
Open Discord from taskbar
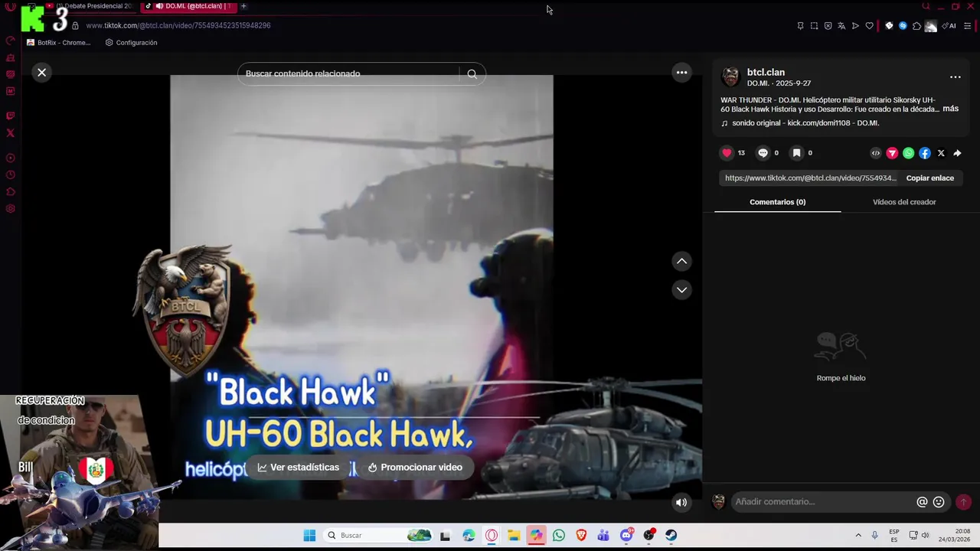626,536
